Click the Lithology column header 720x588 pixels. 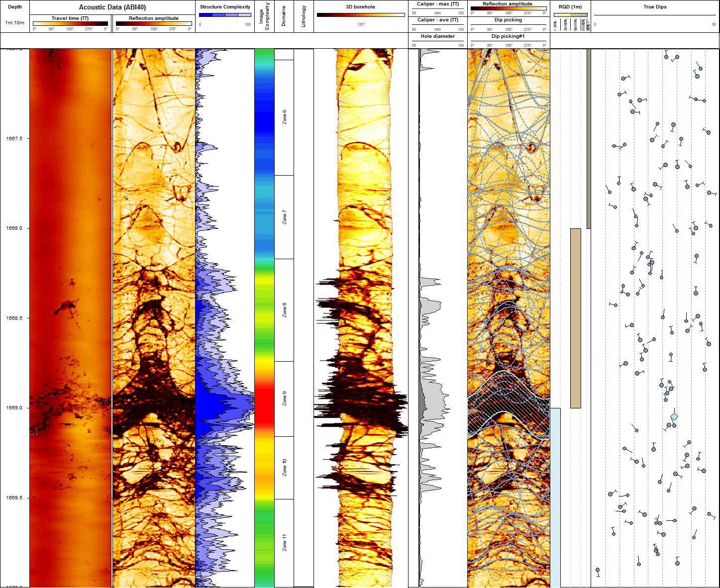point(304,16)
